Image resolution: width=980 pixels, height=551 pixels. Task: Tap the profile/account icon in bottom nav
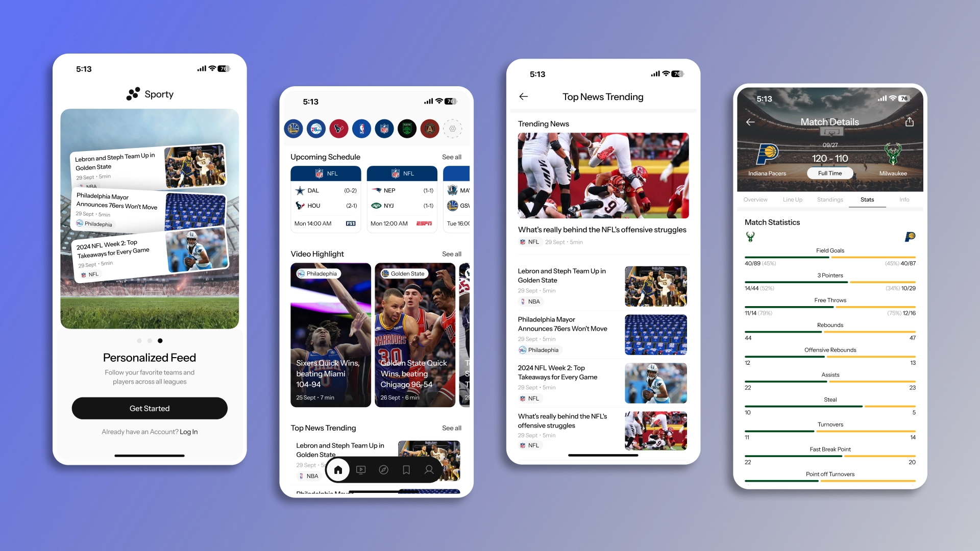(x=428, y=469)
